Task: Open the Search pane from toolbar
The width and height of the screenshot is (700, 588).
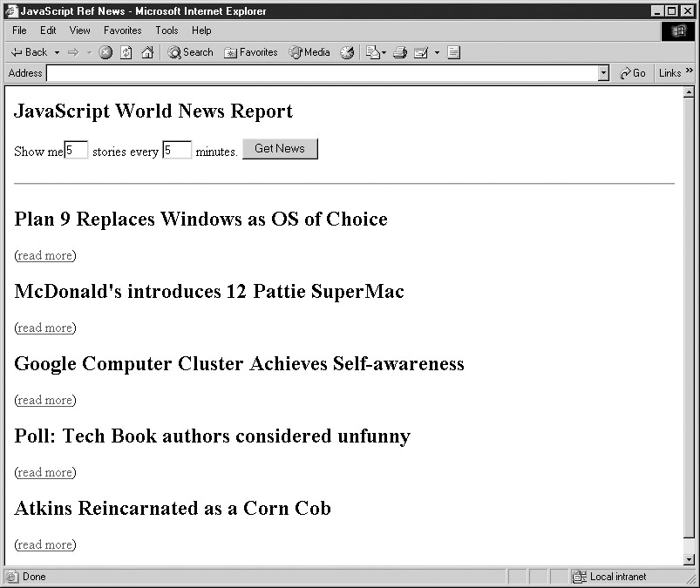Action: point(190,52)
